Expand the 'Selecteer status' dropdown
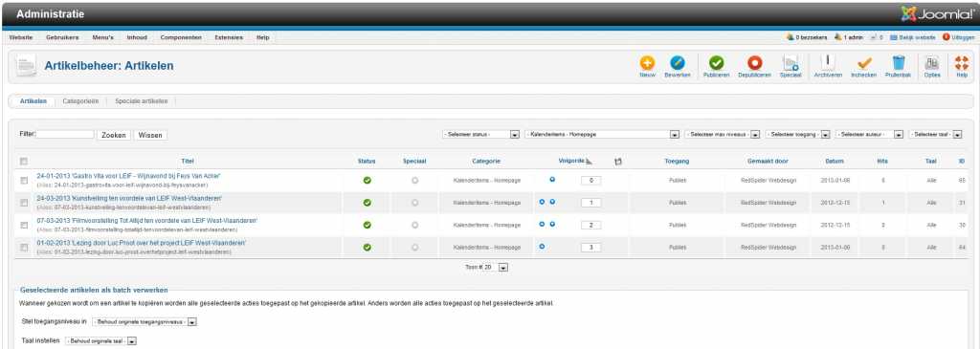The height and width of the screenshot is (349, 980). 480,135
